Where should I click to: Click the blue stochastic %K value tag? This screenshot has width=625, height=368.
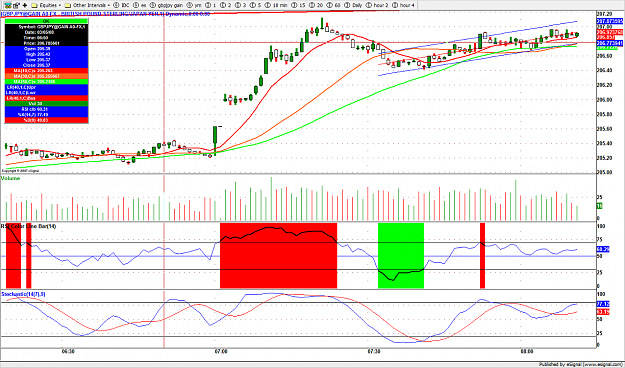tap(603, 304)
